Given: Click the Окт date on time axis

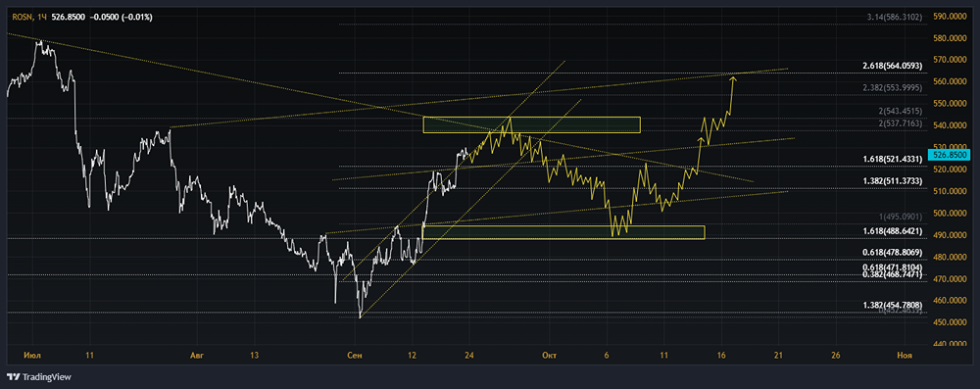Looking at the screenshot, I should tap(550, 356).
